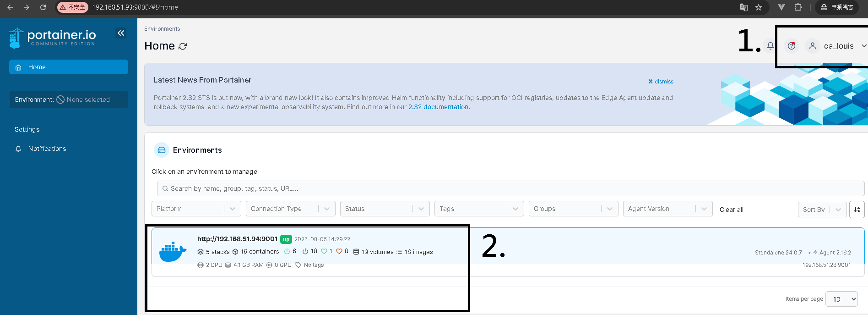868x315 pixels.
Task: Click the qa_louis user avatar icon
Action: (x=813, y=46)
